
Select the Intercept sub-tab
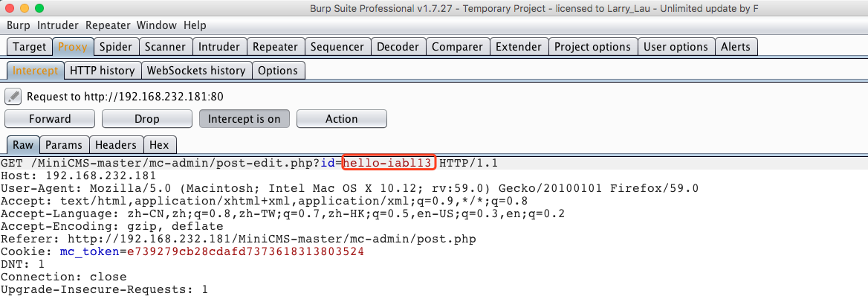(36, 71)
